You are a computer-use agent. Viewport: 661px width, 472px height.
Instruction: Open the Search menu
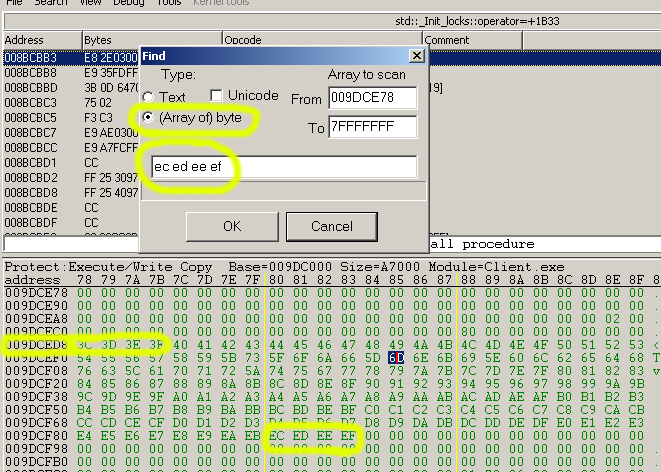pyautogui.click(x=50, y=3)
